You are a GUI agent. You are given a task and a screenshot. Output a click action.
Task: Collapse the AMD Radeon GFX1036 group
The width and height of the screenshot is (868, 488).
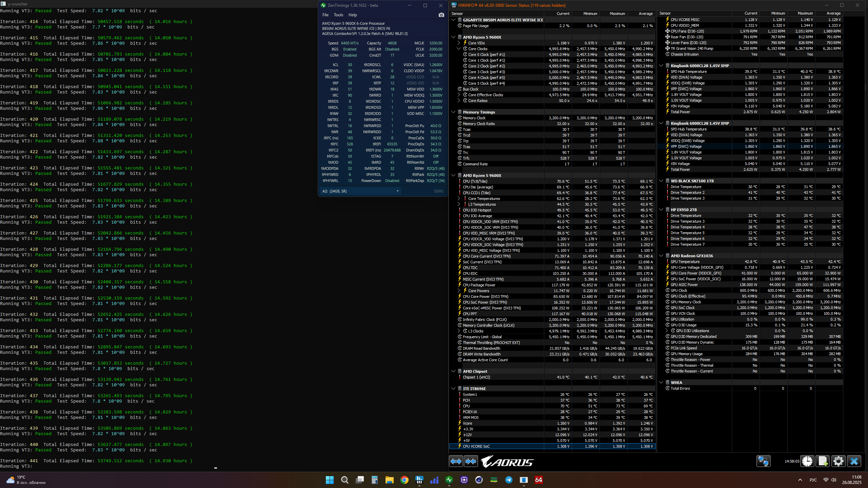point(661,256)
